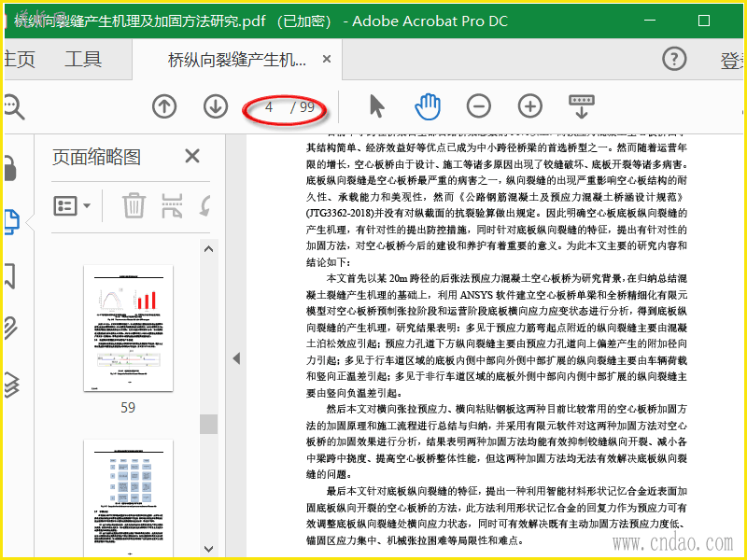
Task: Select the thumbnail below page 59
Action: 128,498
